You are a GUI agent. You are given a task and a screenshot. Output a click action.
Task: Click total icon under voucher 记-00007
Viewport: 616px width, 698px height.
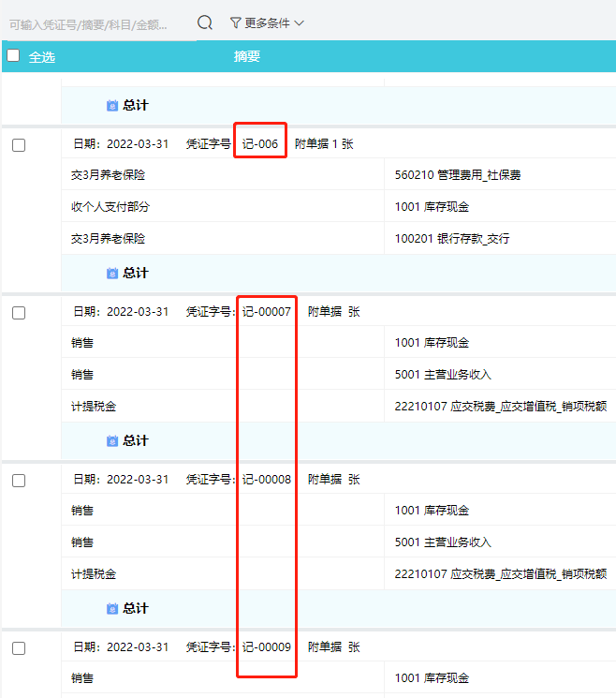click(112, 440)
